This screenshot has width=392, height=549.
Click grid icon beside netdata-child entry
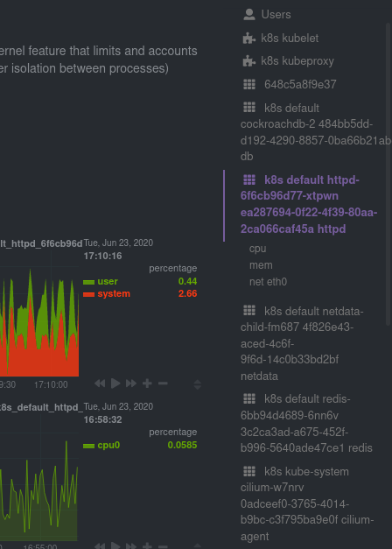pyautogui.click(x=248, y=311)
